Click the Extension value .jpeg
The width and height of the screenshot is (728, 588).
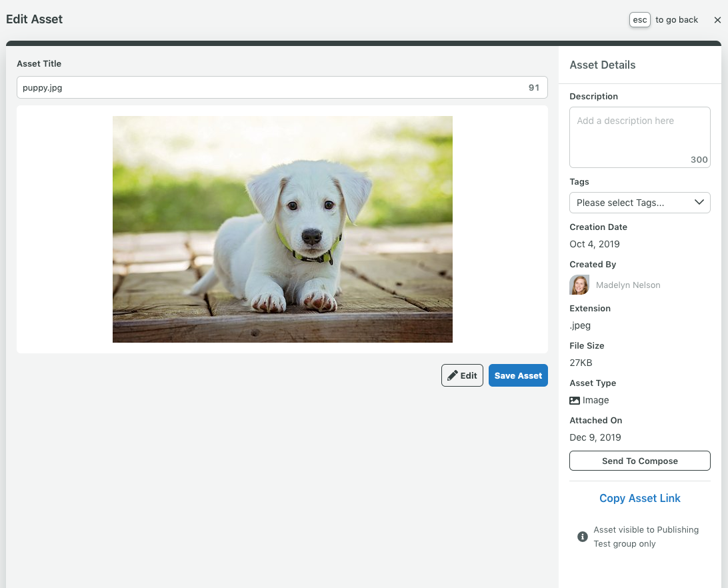pyautogui.click(x=580, y=325)
